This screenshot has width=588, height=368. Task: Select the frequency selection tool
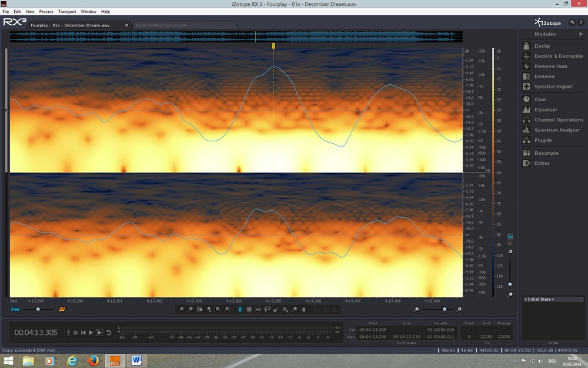pos(258,310)
